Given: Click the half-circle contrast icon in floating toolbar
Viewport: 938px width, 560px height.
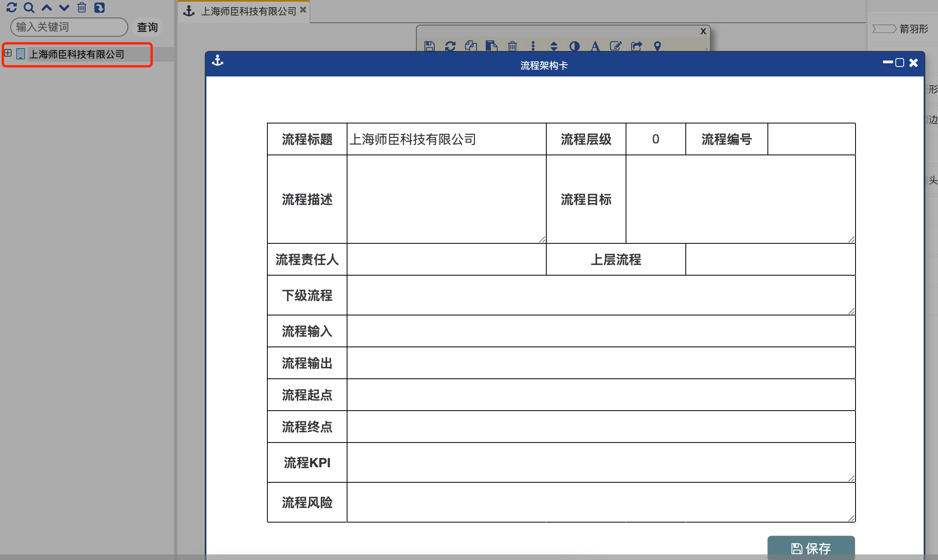Looking at the screenshot, I should (574, 46).
